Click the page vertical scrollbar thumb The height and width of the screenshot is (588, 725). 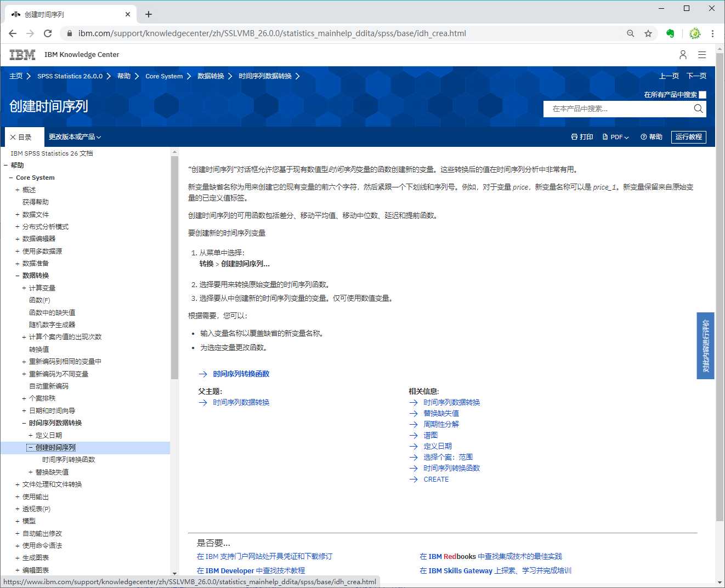click(720, 288)
